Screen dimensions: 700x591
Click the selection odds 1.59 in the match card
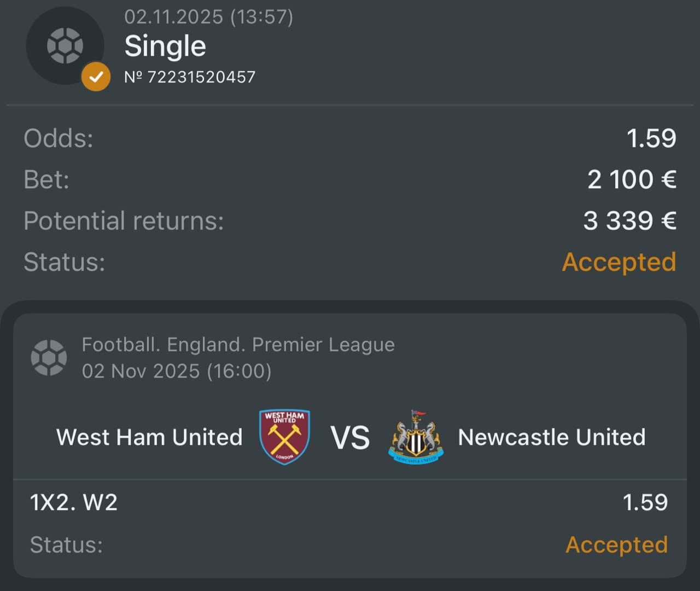645,502
